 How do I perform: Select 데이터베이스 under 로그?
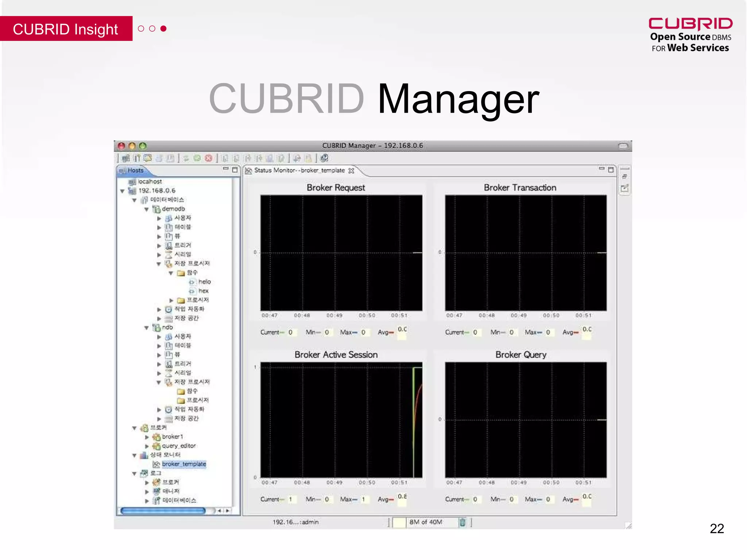pyautogui.click(x=179, y=501)
